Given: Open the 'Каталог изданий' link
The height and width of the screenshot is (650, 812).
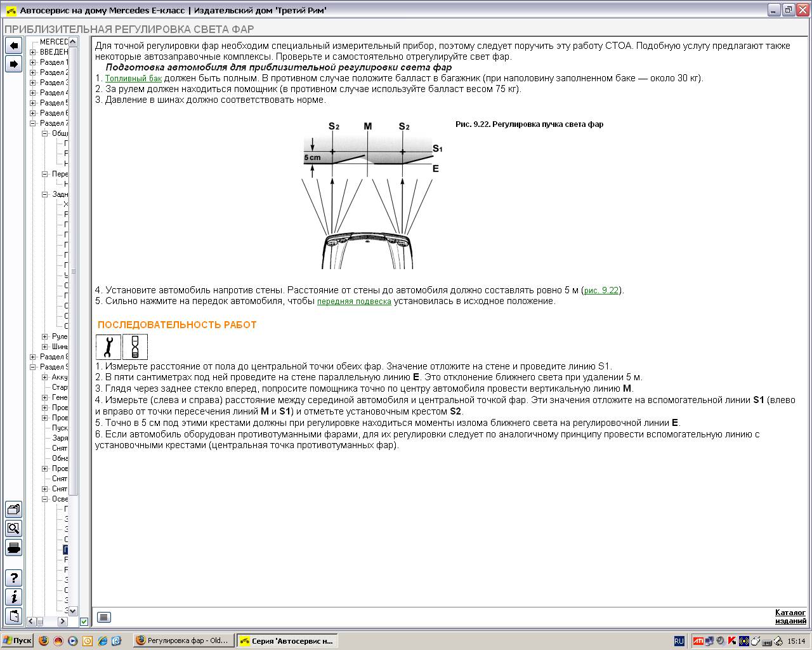Looking at the screenshot, I should pos(790,617).
